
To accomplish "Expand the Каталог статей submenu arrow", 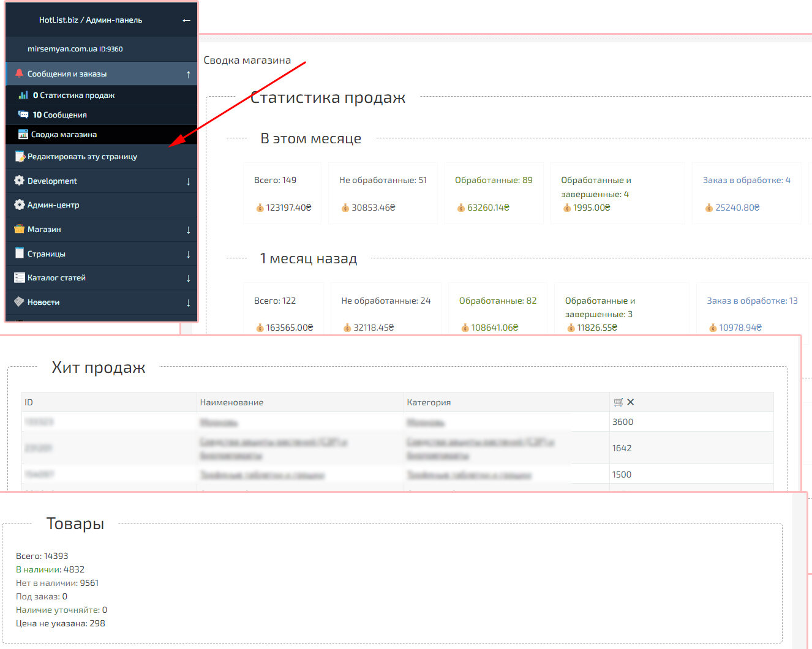I will point(188,278).
